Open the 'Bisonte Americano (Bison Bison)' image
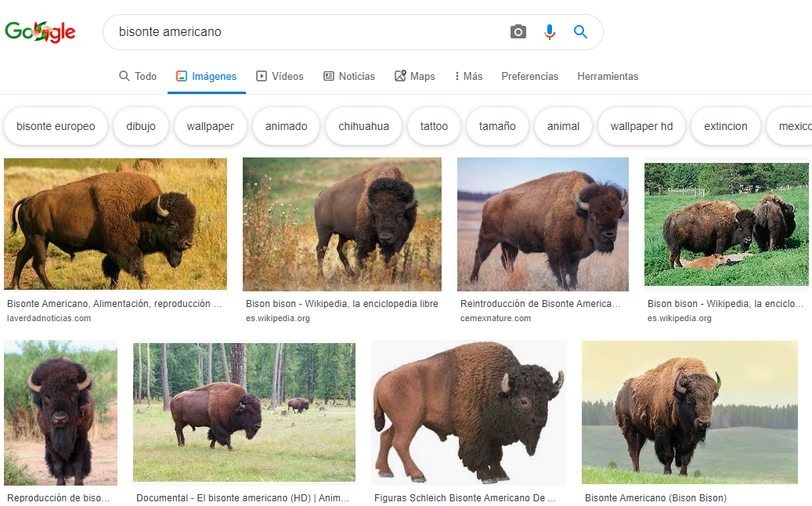812x506 pixels. tap(690, 412)
